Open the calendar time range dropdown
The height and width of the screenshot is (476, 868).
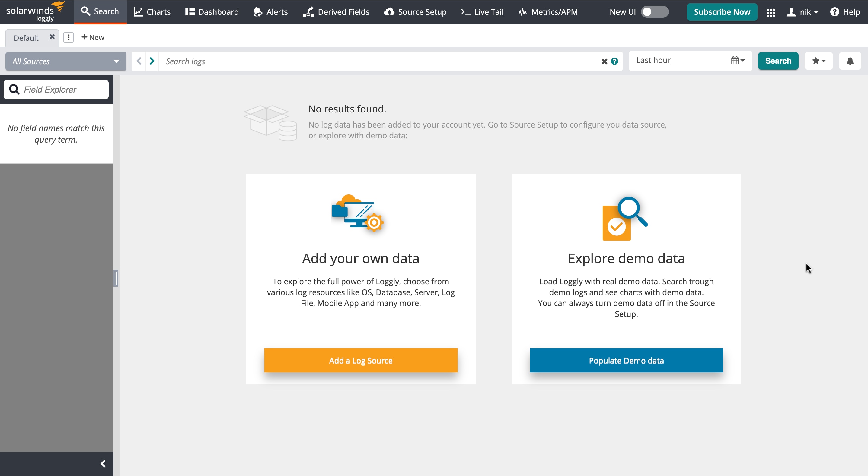coord(738,61)
